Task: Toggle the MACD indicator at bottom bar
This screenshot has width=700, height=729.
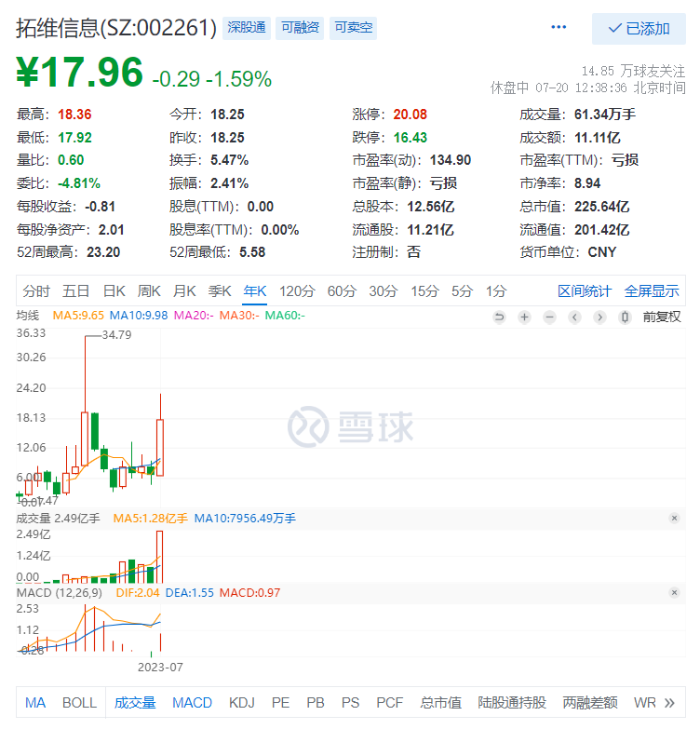Action: point(192,703)
